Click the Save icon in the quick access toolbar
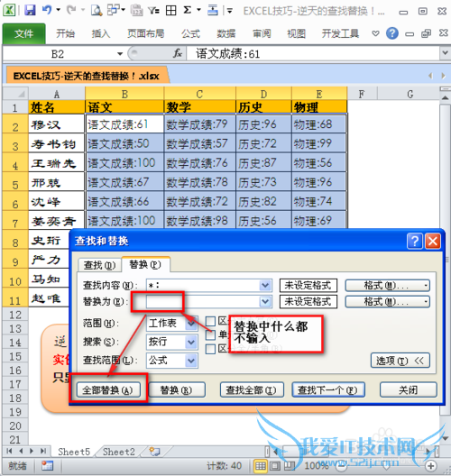 [x=30, y=11]
